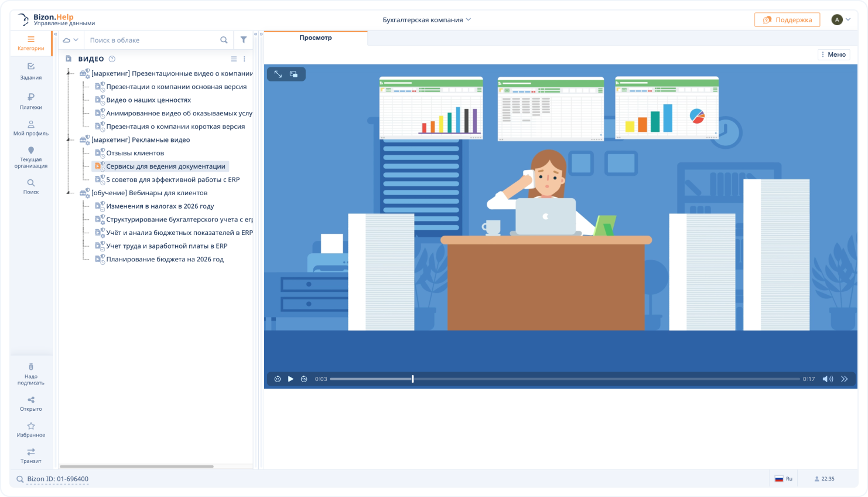
Task: Select the Просмотр tab
Action: [316, 38]
